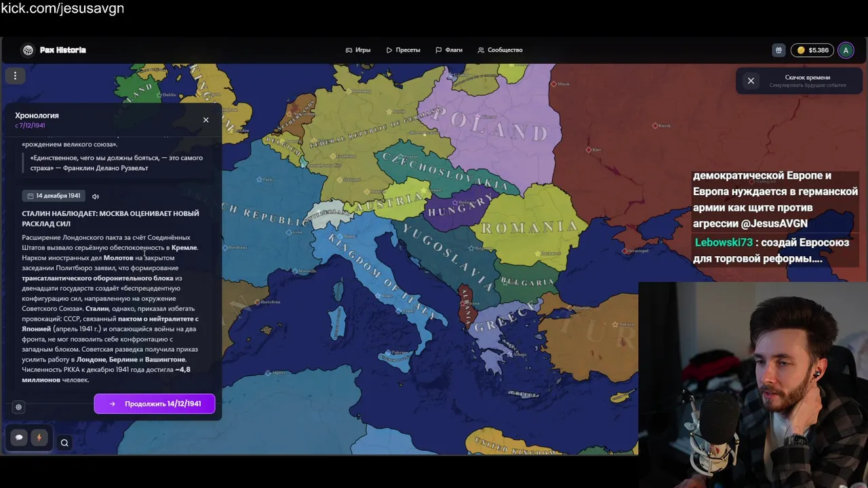This screenshot has height=488, width=868.
Task: Select CZECHOSLOVAKIA on the map
Action: tap(445, 171)
